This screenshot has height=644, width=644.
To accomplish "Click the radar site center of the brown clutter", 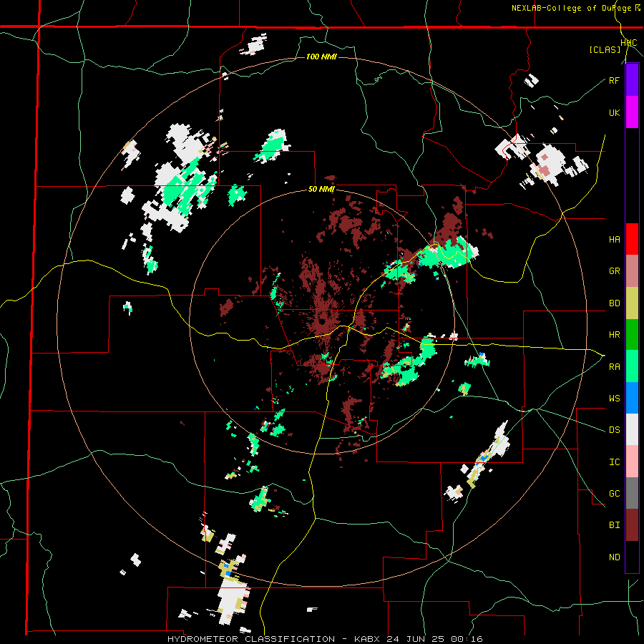I will click(x=321, y=320).
